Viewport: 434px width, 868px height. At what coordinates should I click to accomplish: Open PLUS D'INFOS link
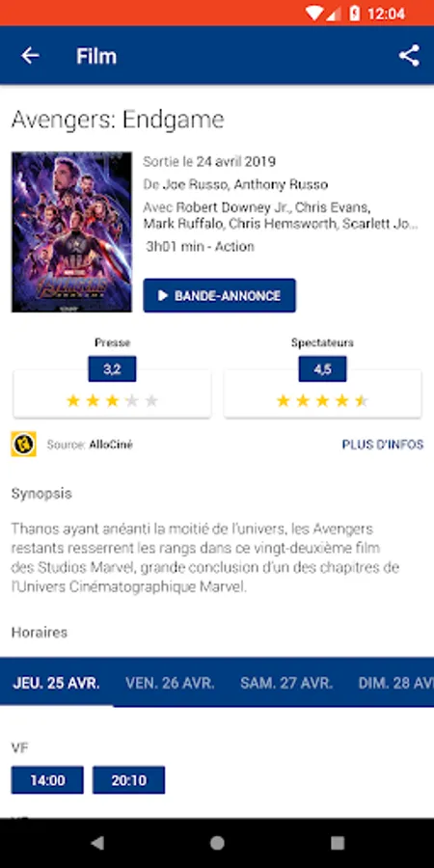click(x=383, y=445)
